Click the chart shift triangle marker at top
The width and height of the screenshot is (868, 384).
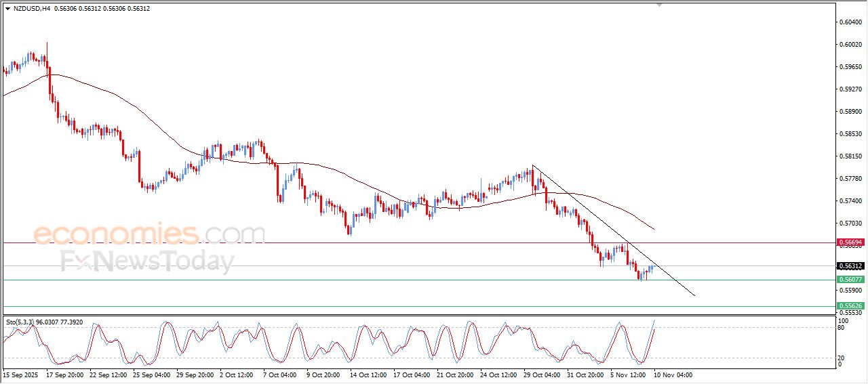point(660,5)
